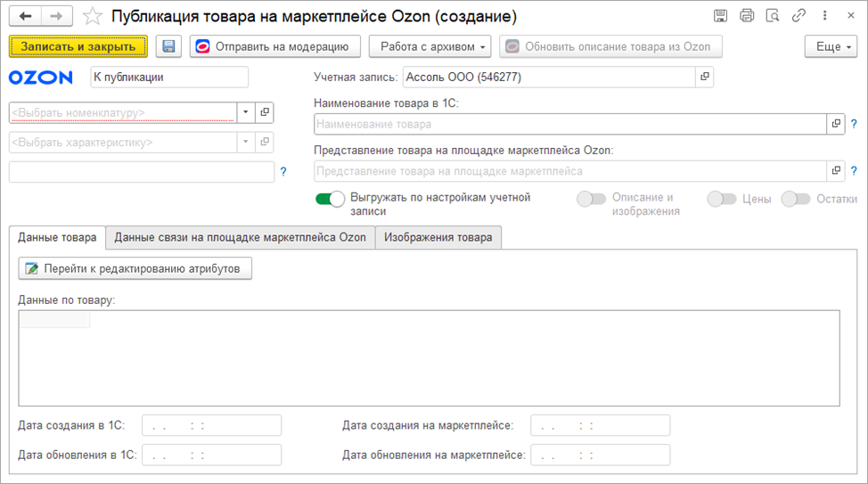This screenshot has height=484, width=868.
Task: Open the three-dot menu in title bar
Action: click(823, 16)
